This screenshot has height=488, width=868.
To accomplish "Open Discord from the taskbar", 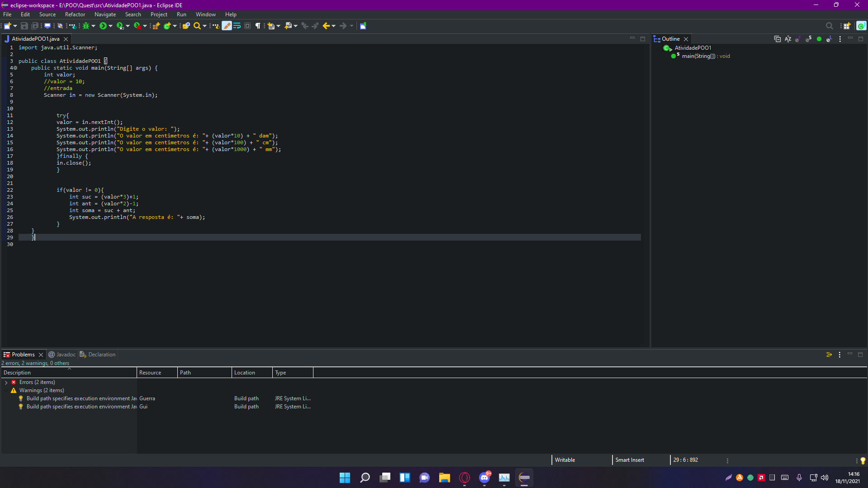I will (484, 478).
